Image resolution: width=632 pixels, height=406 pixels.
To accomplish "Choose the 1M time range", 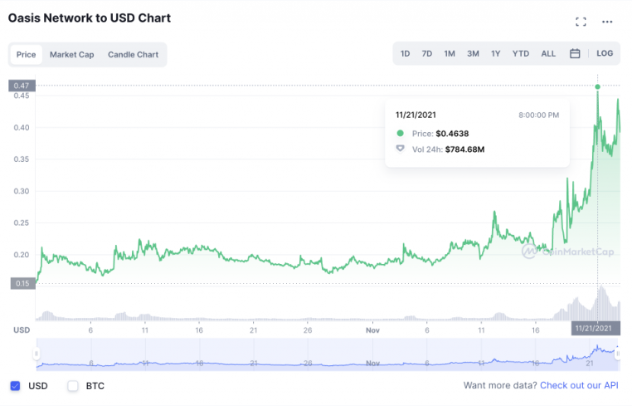I will tap(450, 53).
